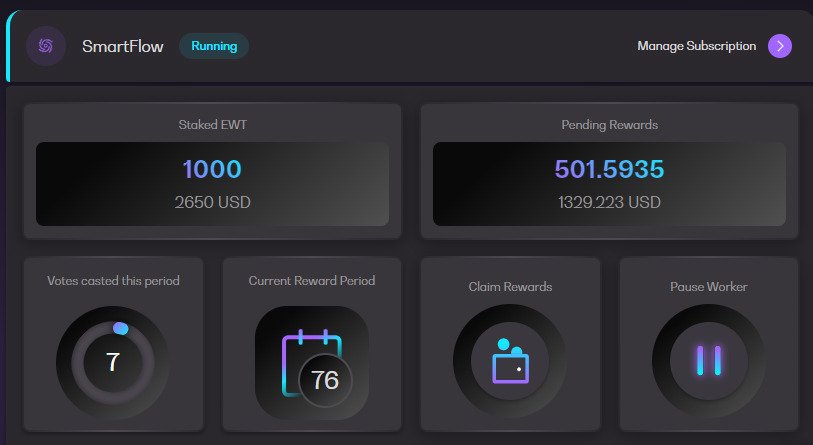Image resolution: width=813 pixels, height=445 pixels.
Task: Click the 1329.223 USD value
Action: (x=609, y=202)
